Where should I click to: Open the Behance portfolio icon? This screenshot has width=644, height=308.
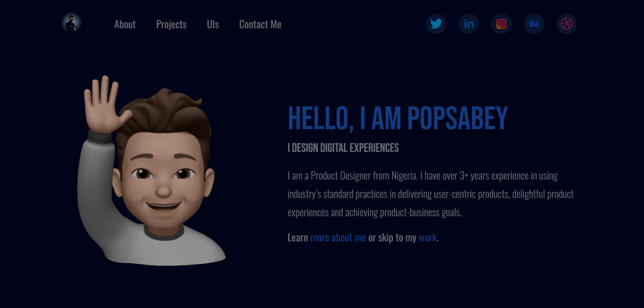pyautogui.click(x=534, y=24)
